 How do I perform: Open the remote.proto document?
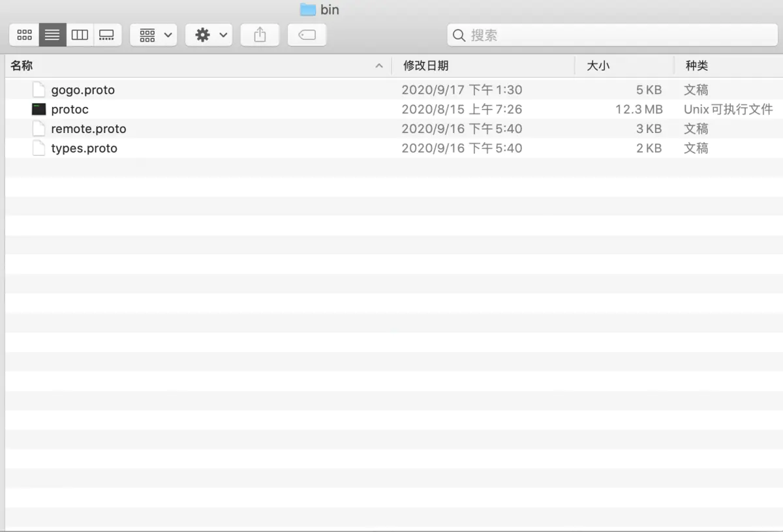[x=88, y=128]
